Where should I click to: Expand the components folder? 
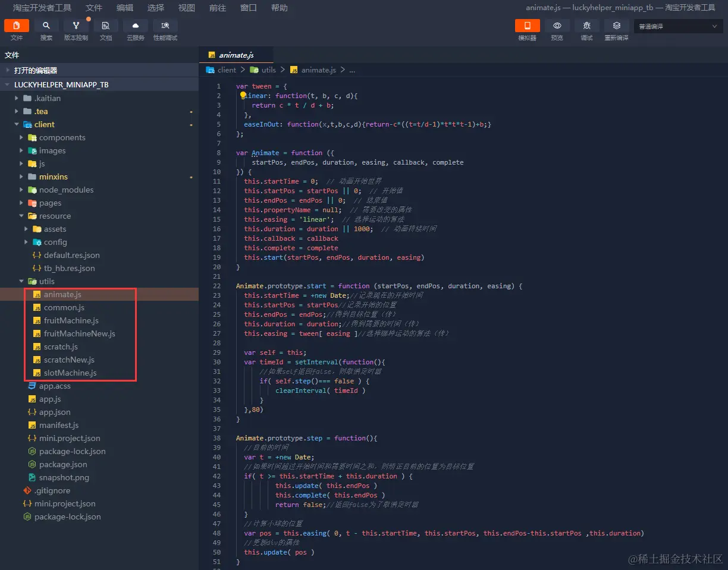coord(99,137)
